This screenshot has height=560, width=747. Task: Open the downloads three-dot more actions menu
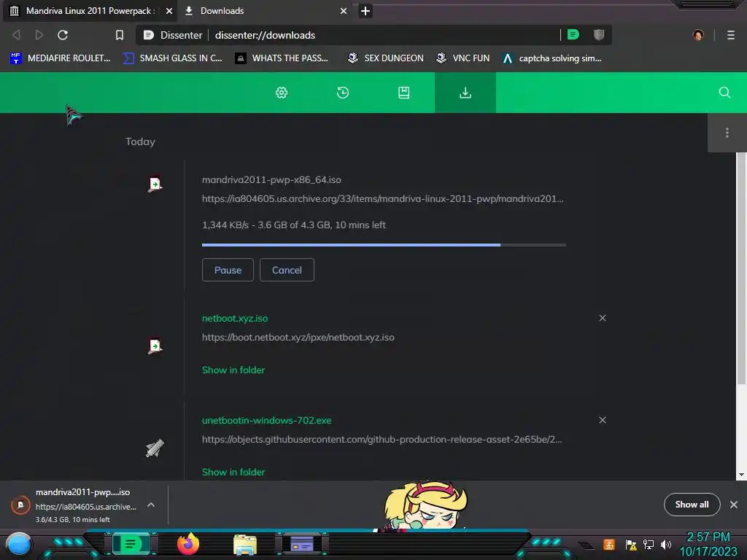click(727, 133)
